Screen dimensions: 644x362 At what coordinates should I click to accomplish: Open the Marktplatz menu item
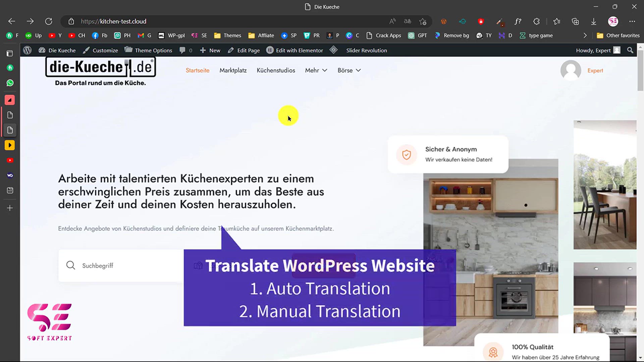(x=233, y=70)
